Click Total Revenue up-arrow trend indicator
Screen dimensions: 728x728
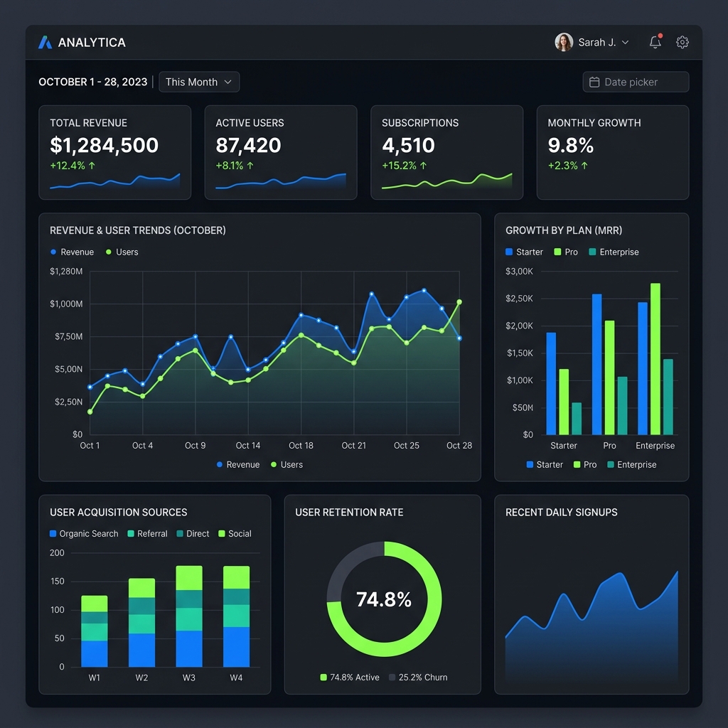(92, 166)
